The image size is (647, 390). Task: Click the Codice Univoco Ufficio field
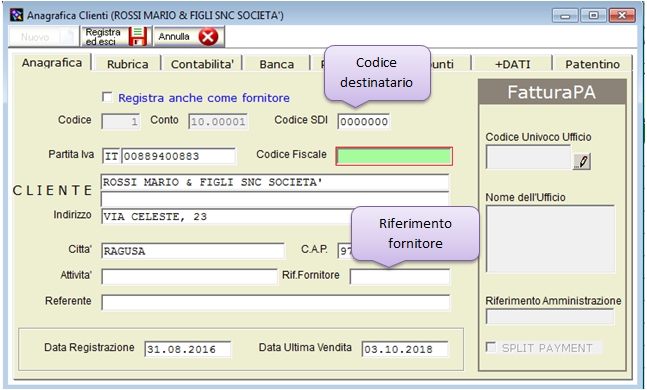(529, 157)
